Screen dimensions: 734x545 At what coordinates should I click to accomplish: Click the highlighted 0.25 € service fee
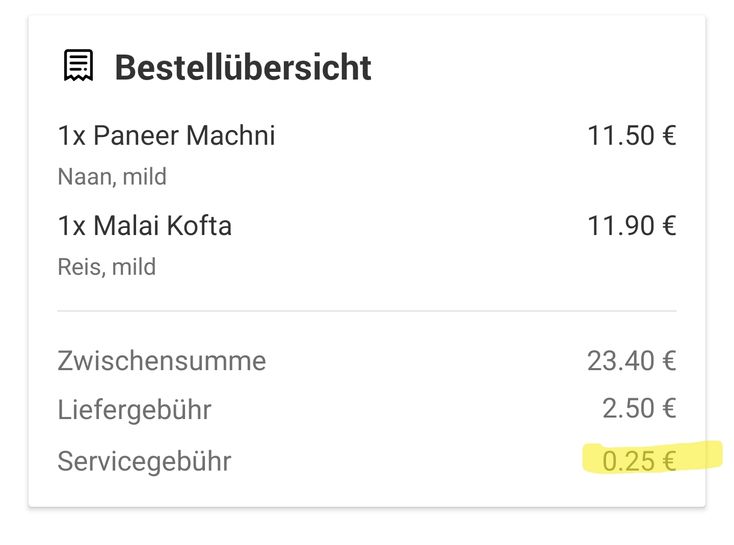(x=639, y=461)
